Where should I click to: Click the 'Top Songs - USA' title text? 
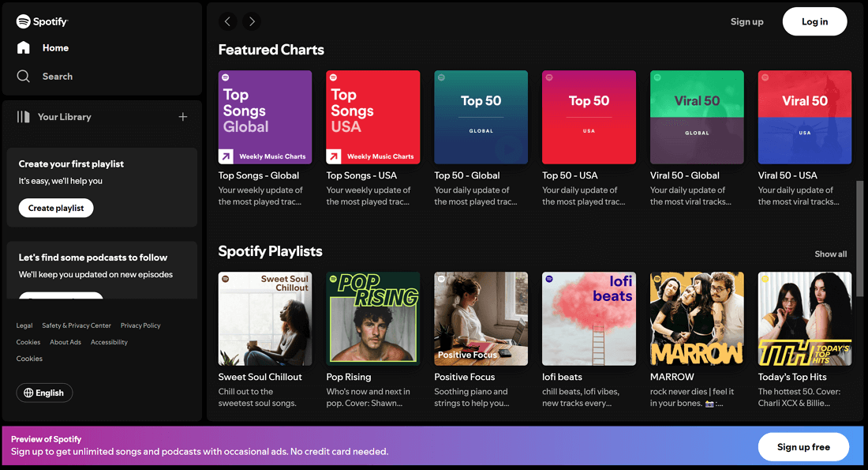(x=361, y=175)
